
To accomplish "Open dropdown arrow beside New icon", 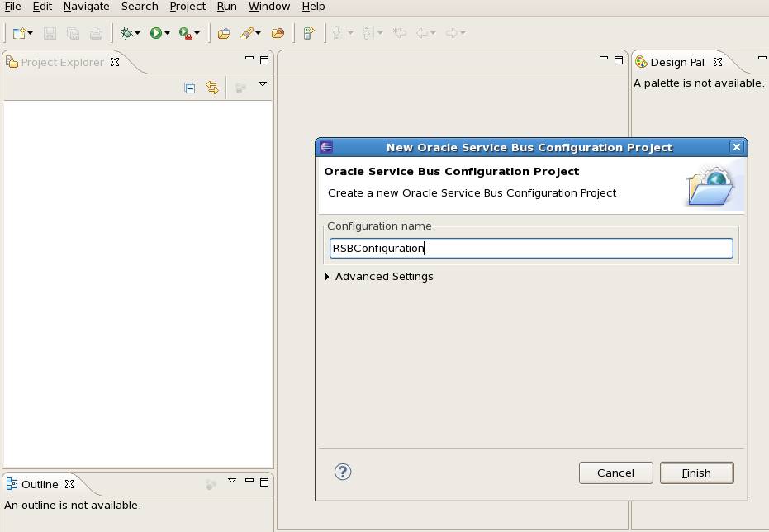I will coord(31,33).
